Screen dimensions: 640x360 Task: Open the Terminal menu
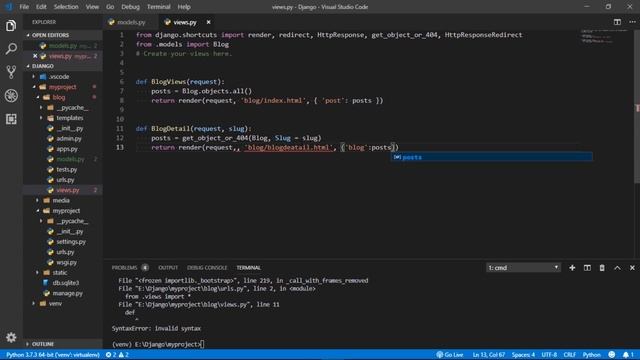158,7
